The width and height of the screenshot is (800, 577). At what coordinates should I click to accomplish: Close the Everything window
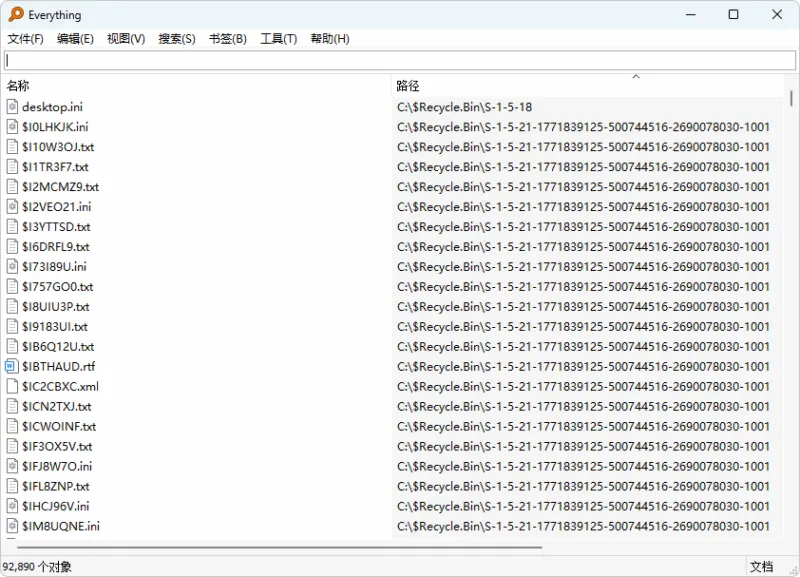coord(777,14)
